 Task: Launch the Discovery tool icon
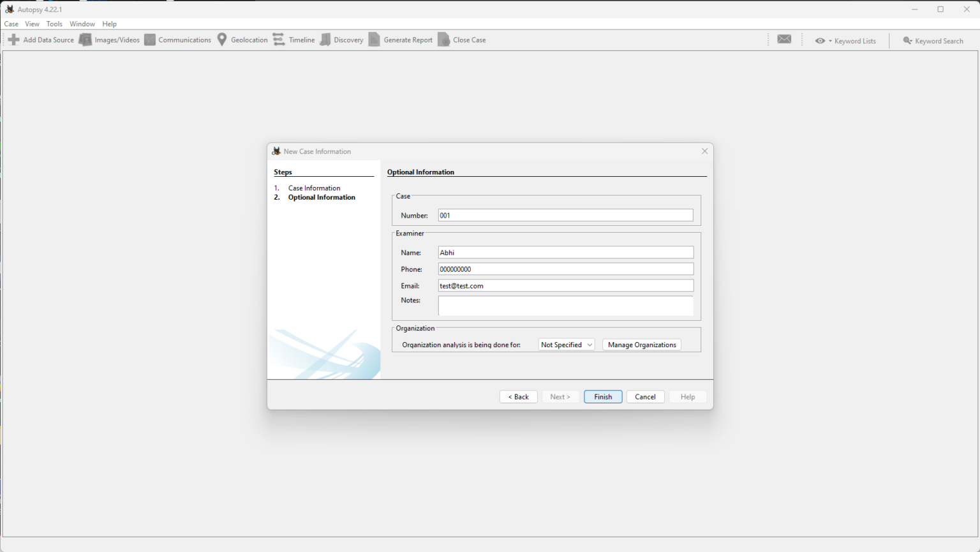325,40
